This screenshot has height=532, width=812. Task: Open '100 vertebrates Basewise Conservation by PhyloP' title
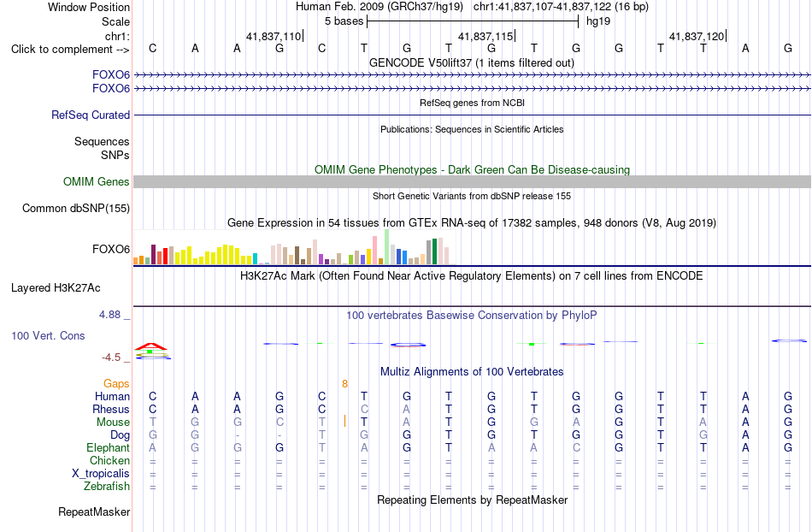coord(472,315)
